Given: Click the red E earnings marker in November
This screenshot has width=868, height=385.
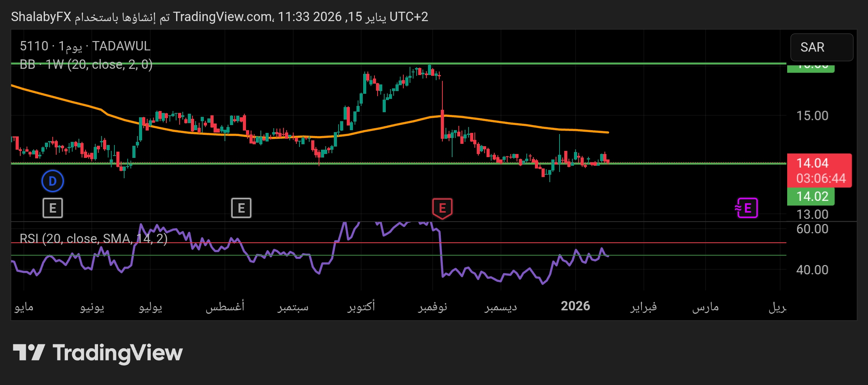Looking at the screenshot, I should point(442,208).
